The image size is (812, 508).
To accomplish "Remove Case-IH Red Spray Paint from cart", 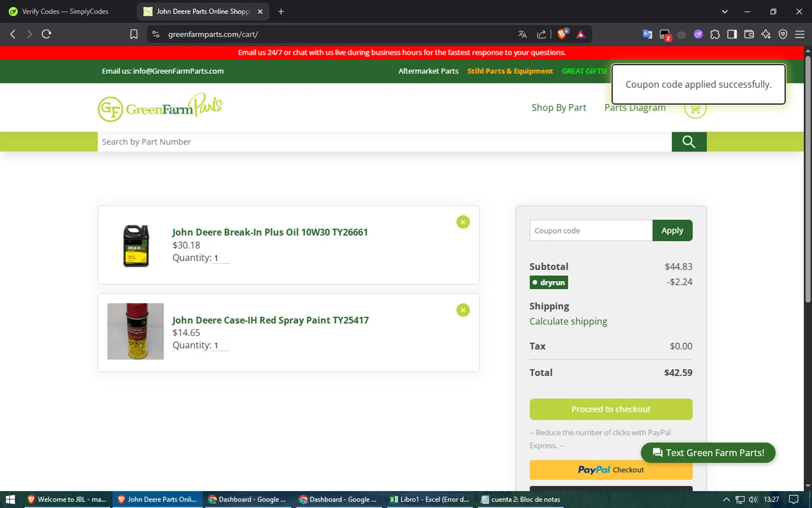I will tap(463, 310).
